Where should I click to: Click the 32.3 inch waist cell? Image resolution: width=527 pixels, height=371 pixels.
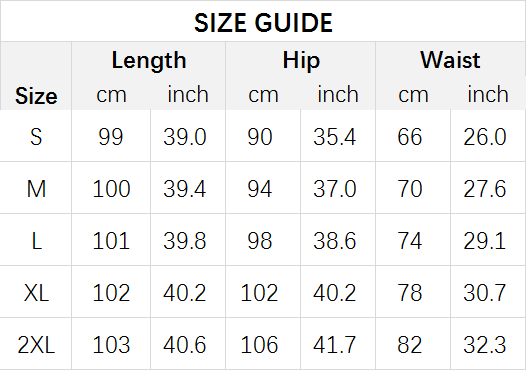click(484, 345)
